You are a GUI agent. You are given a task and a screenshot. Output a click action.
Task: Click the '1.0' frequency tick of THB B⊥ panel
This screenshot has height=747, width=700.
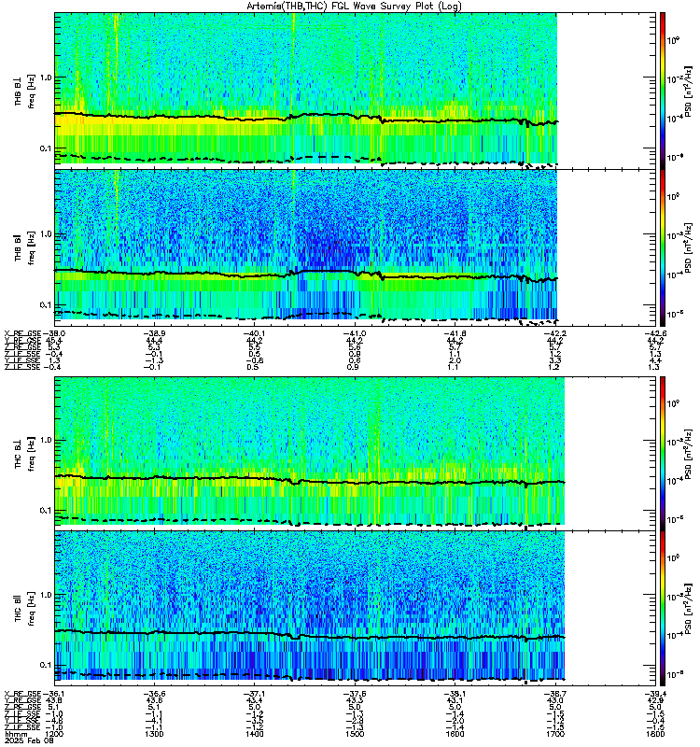pos(46,78)
